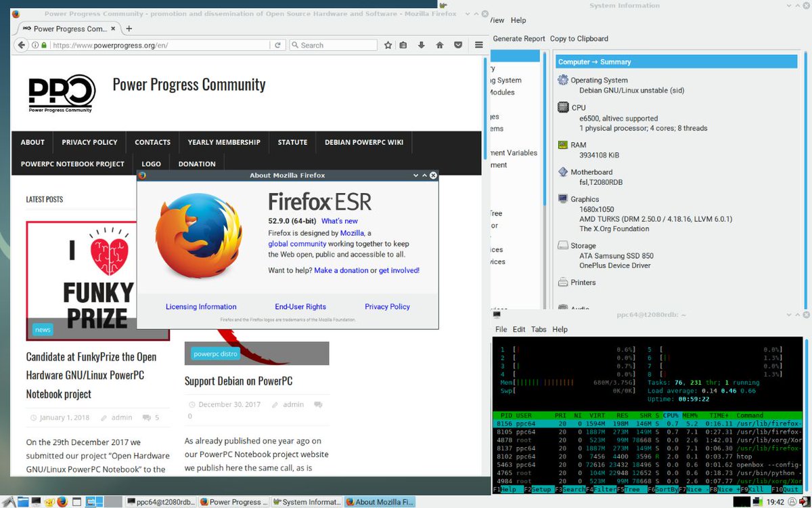Screen dimensions: 812x508
Task: Click the Pocket icon in Firefox toolbar
Action: click(458, 45)
